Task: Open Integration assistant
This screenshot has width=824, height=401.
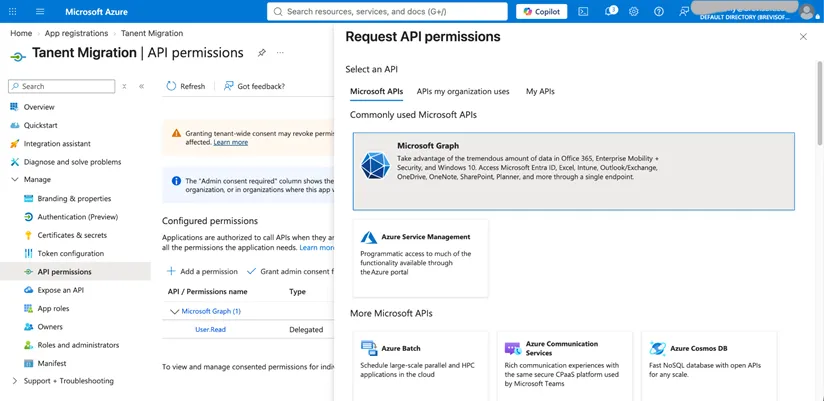Action: (x=57, y=143)
